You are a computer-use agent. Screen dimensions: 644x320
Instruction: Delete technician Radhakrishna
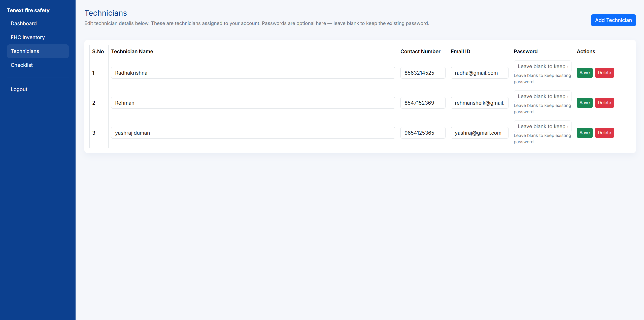[604, 73]
